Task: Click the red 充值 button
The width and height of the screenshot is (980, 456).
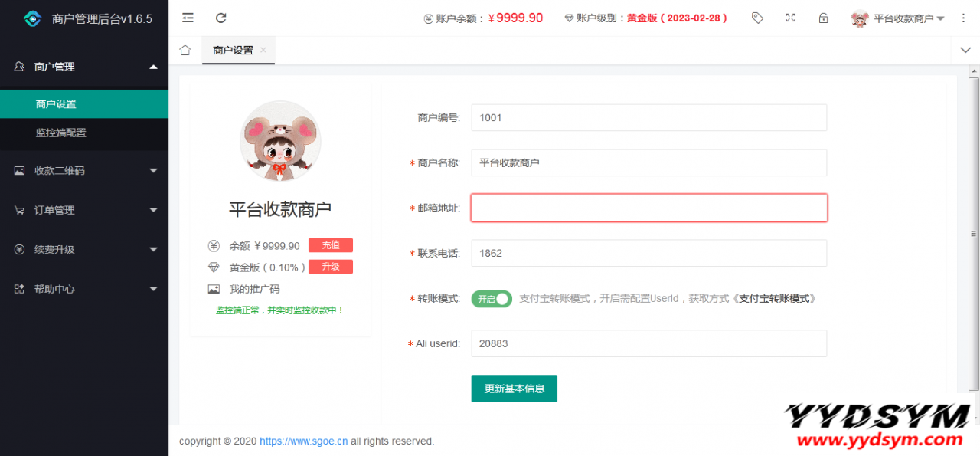Action: click(330, 245)
